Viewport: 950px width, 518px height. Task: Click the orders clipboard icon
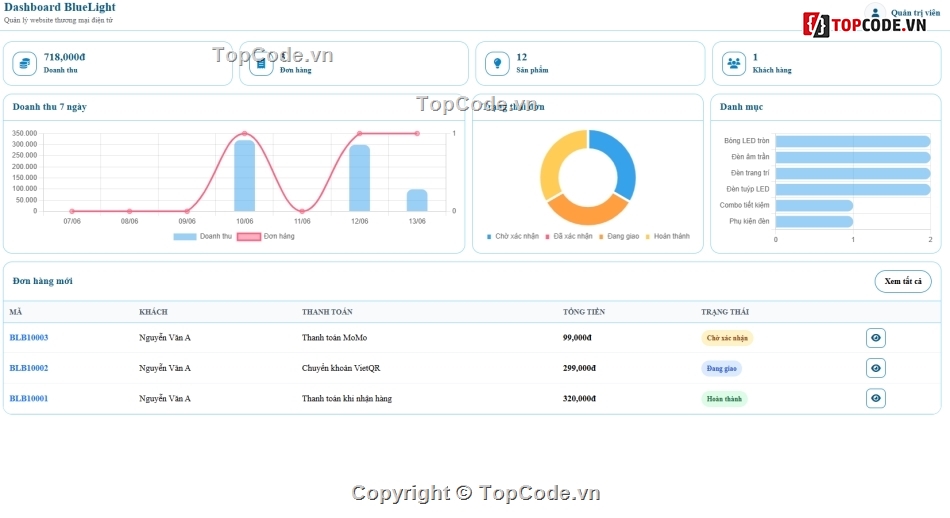tap(261, 63)
